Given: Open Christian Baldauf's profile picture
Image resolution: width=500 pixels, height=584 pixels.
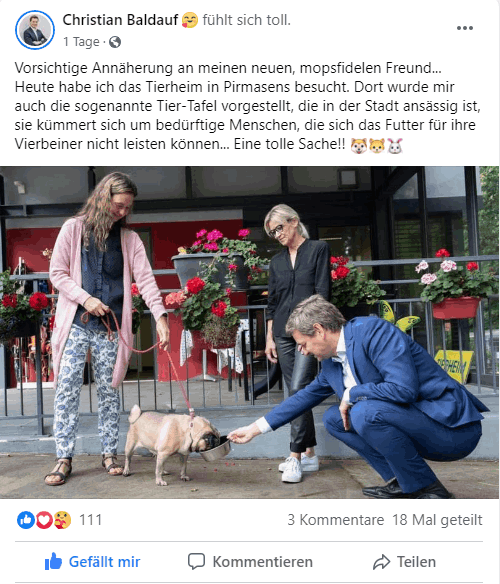Looking at the screenshot, I should 35,30.
